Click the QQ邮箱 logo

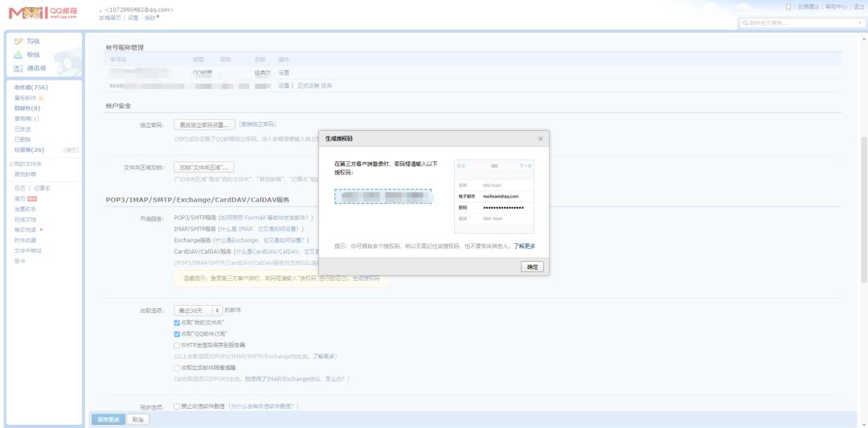[43, 13]
